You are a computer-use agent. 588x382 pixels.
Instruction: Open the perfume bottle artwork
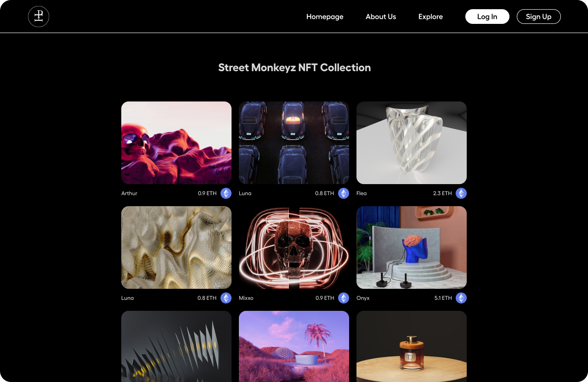412,346
